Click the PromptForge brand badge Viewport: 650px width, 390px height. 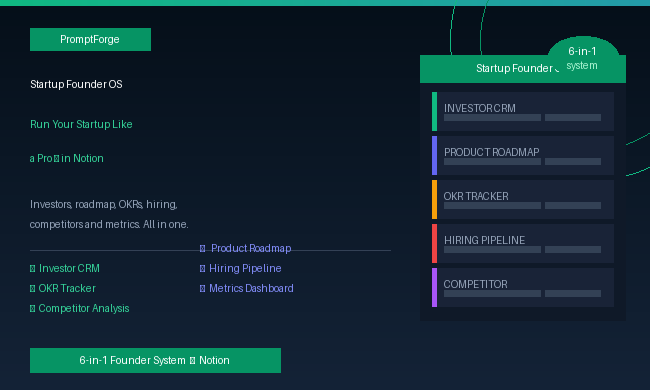coord(90,39)
